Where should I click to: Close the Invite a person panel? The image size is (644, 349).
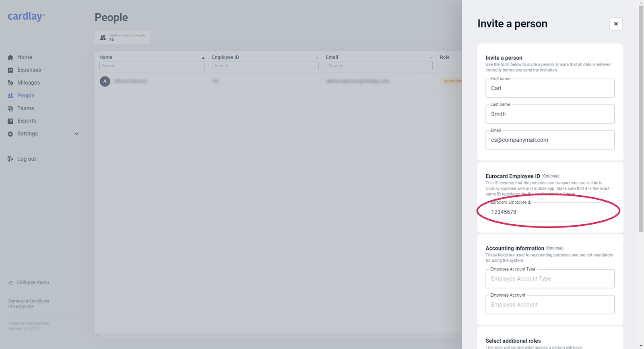coord(616,24)
